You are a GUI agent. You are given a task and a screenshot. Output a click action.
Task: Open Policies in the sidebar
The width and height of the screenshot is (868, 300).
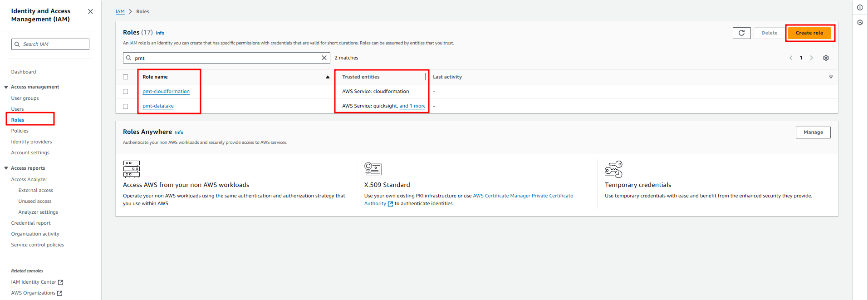[x=20, y=131]
